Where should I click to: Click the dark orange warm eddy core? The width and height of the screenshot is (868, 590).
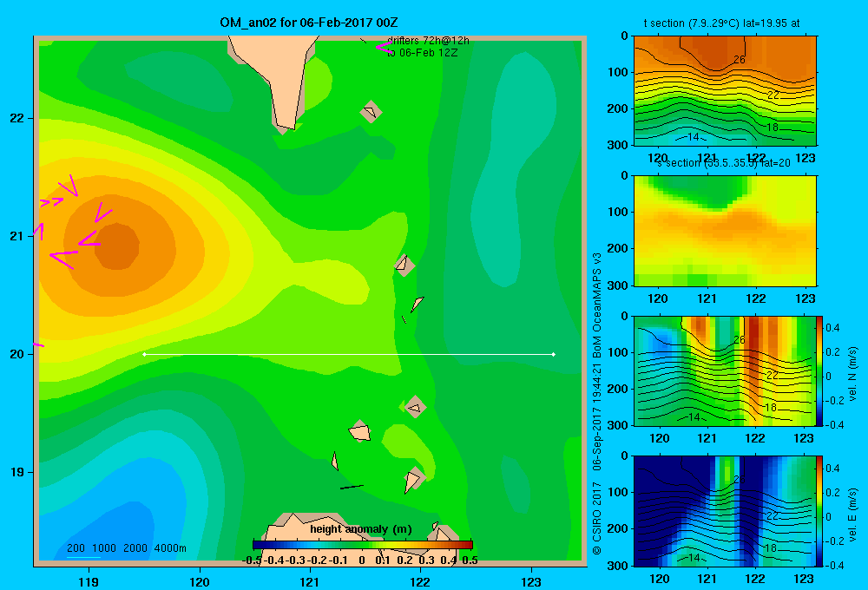[x=117, y=246]
